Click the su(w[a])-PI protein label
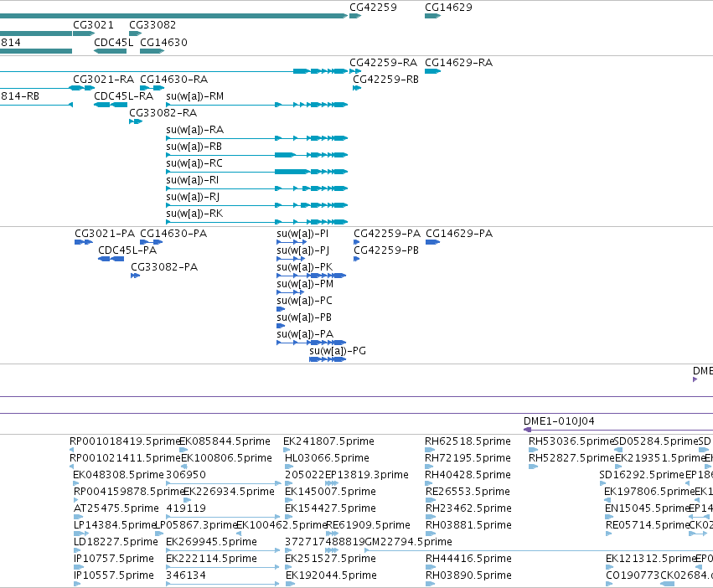 [x=302, y=234]
